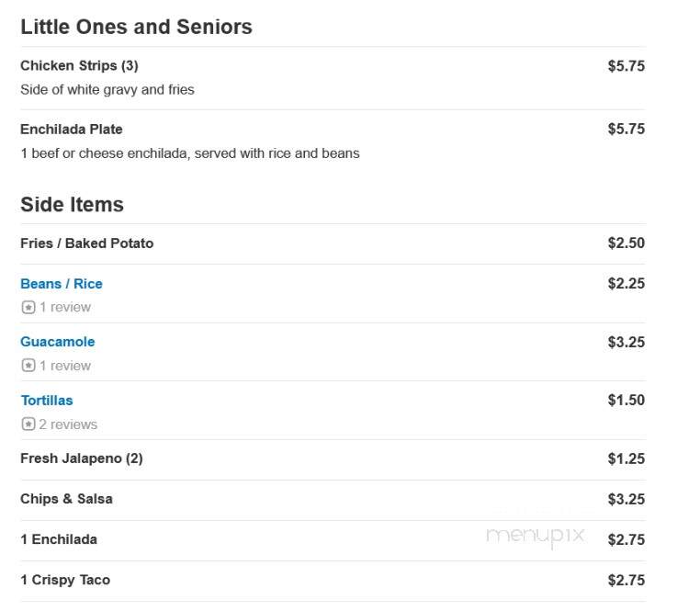This screenshot has width=700, height=611.
Task: Click the star icon under Guacamole
Action: (x=28, y=366)
